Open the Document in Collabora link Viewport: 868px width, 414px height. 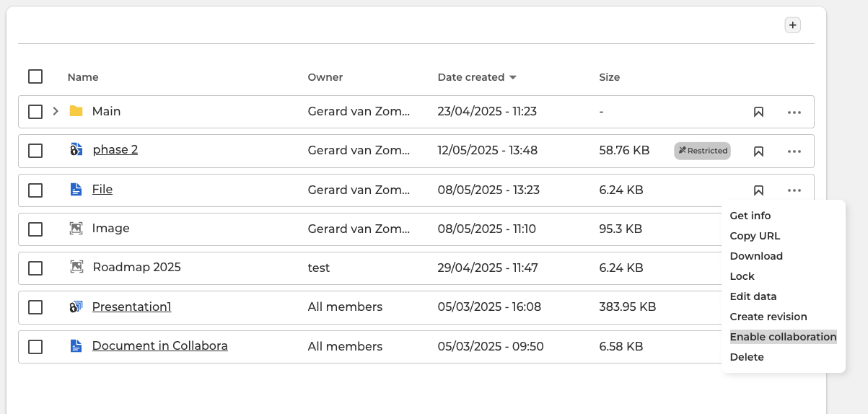[x=160, y=345]
